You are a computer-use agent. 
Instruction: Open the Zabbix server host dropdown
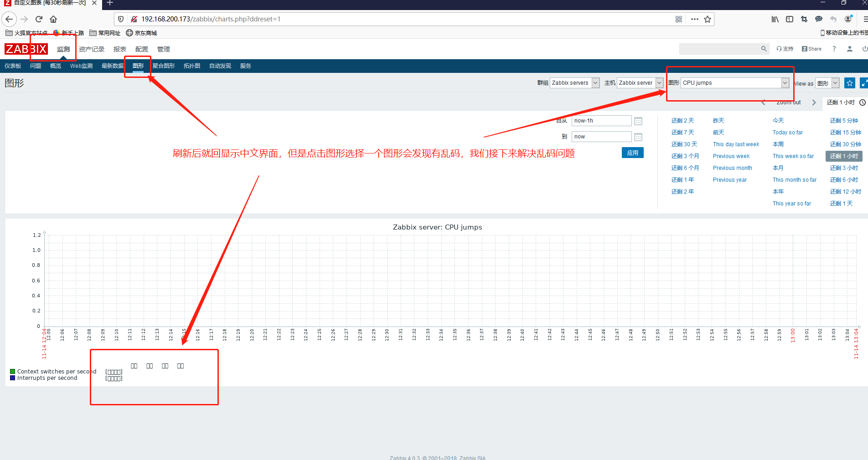click(640, 83)
